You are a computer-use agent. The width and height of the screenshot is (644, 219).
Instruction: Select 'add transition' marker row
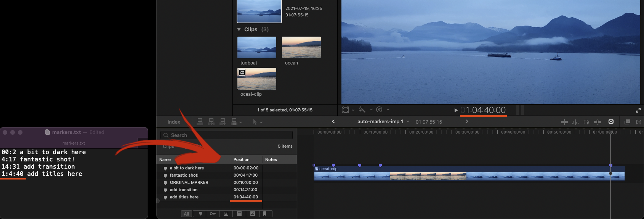227,190
